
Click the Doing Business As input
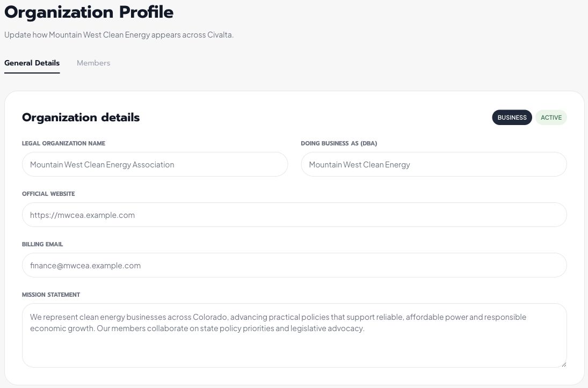click(434, 164)
